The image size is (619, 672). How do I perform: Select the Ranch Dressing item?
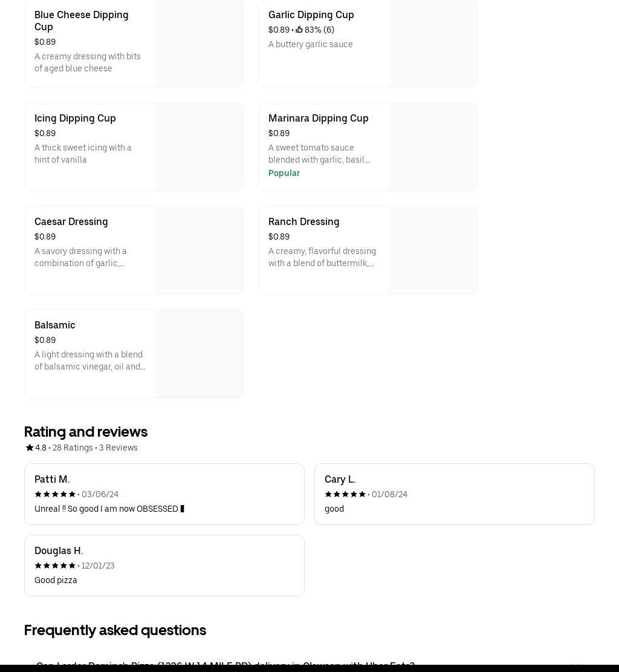tap(303, 222)
